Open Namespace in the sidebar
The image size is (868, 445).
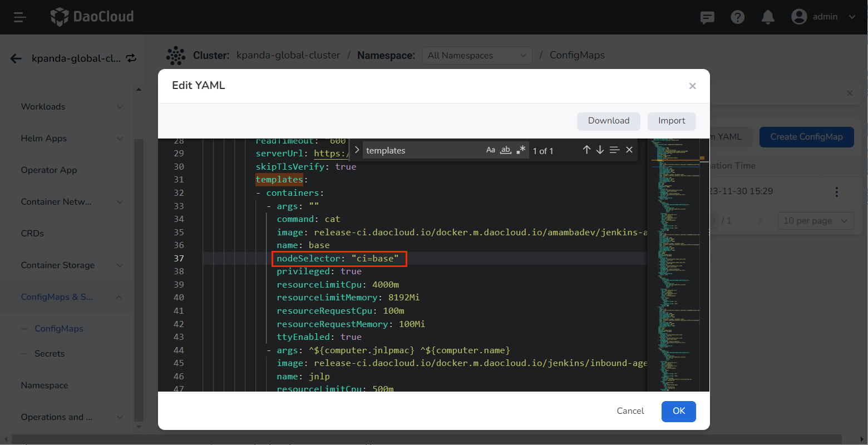tap(45, 385)
